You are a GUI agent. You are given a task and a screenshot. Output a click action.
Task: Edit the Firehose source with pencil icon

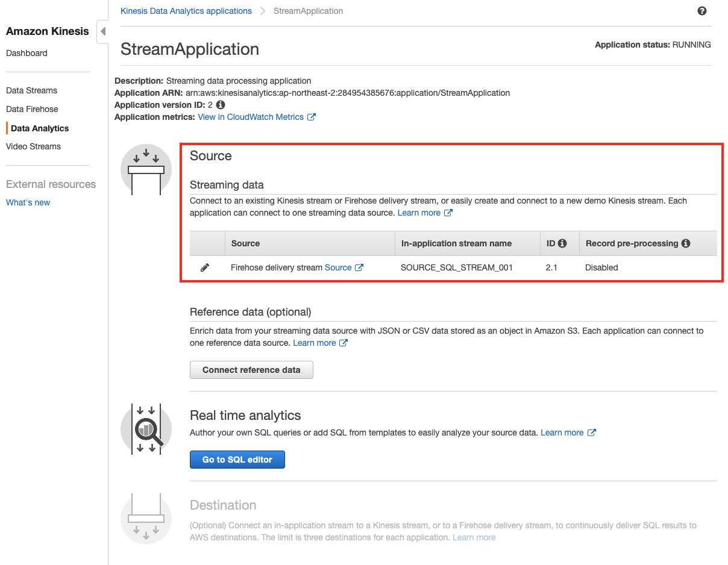206,267
